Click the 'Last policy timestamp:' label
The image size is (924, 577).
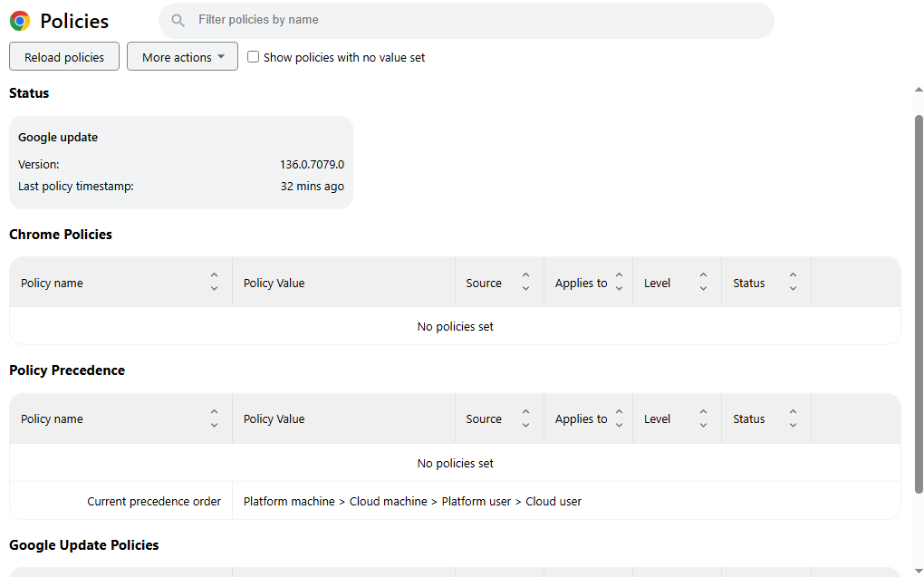click(x=76, y=187)
